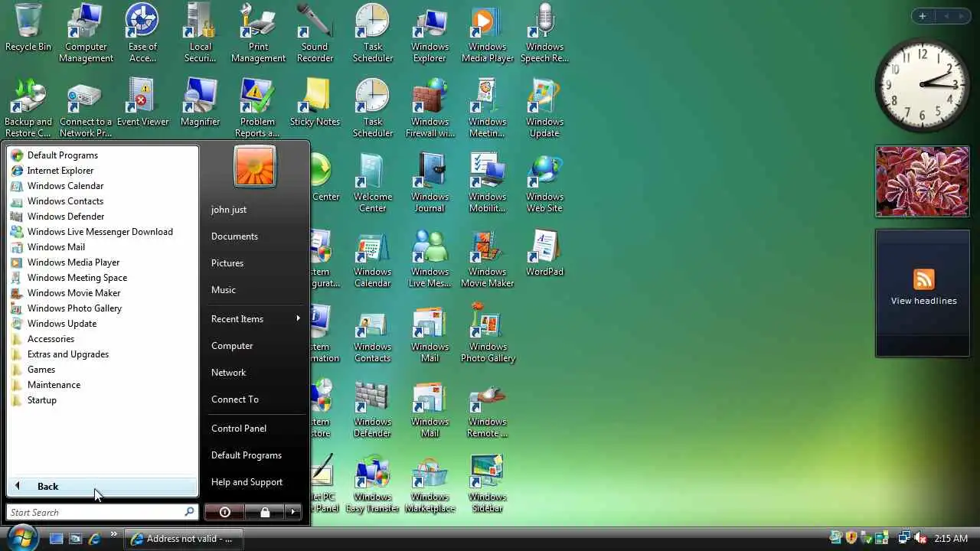Open Windows Photo Gallery desktop shortcut
This screenshot has height=551, width=980.
(x=488, y=333)
